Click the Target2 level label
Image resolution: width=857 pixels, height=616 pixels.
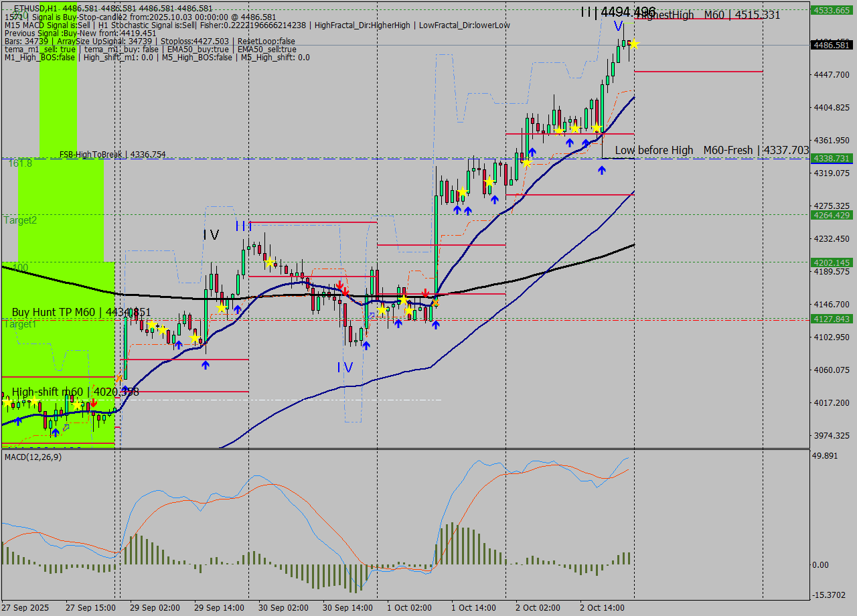(20, 220)
